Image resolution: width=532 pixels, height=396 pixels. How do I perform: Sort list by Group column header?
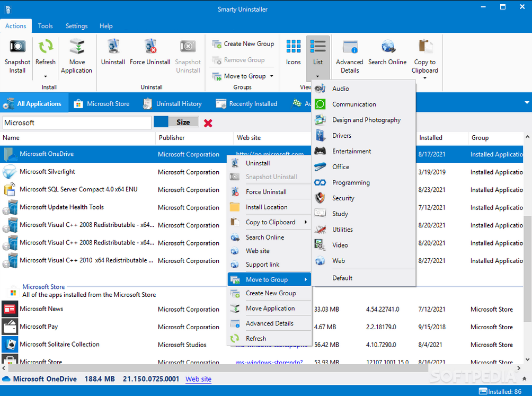point(495,138)
